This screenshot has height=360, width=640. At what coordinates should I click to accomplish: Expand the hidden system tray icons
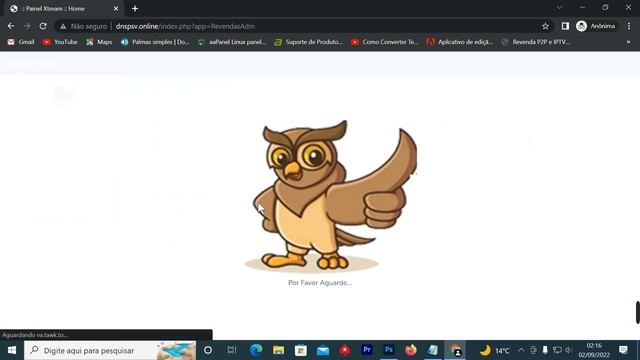coord(521,350)
